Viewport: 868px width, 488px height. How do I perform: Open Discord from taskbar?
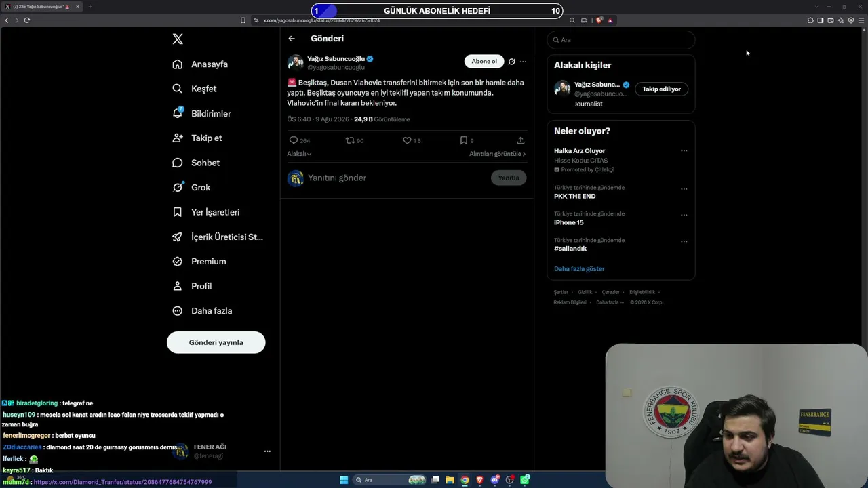[495, 480]
